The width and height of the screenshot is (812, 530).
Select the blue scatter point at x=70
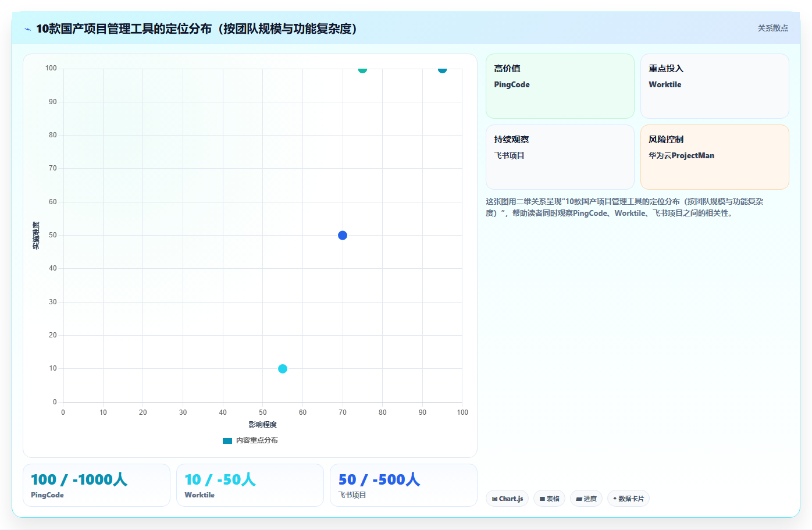point(343,235)
